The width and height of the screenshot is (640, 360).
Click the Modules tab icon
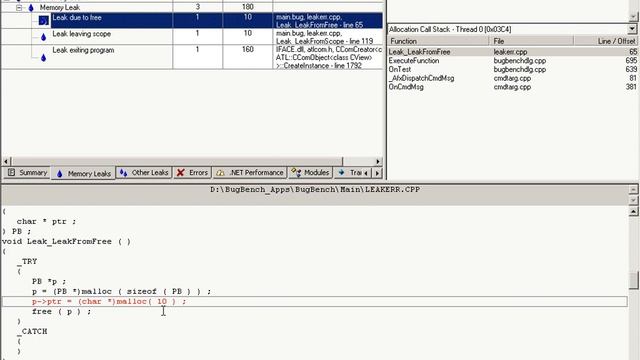[296, 173]
